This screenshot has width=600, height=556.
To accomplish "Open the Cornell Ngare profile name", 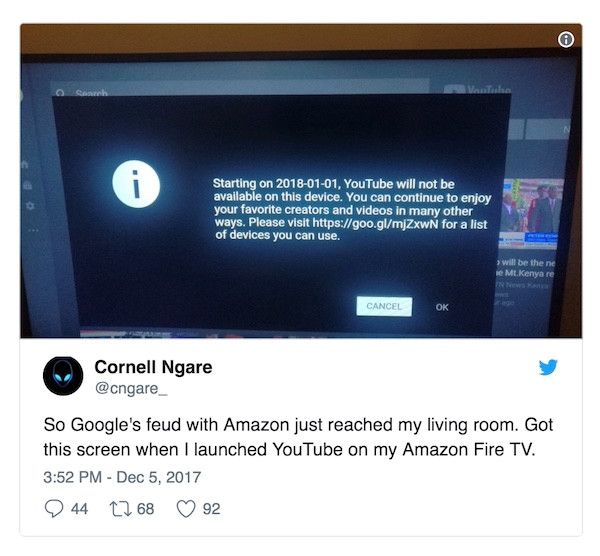I will tap(153, 367).
